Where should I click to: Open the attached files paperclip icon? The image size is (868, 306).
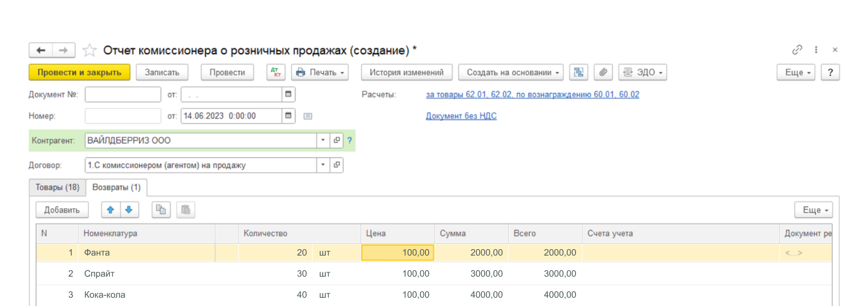pos(603,72)
